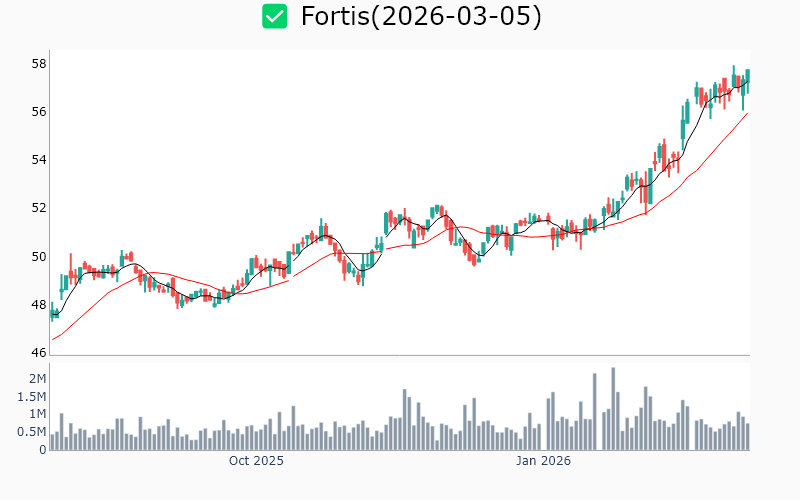Click the 58 price axis label
The image size is (800, 500).
(39, 63)
